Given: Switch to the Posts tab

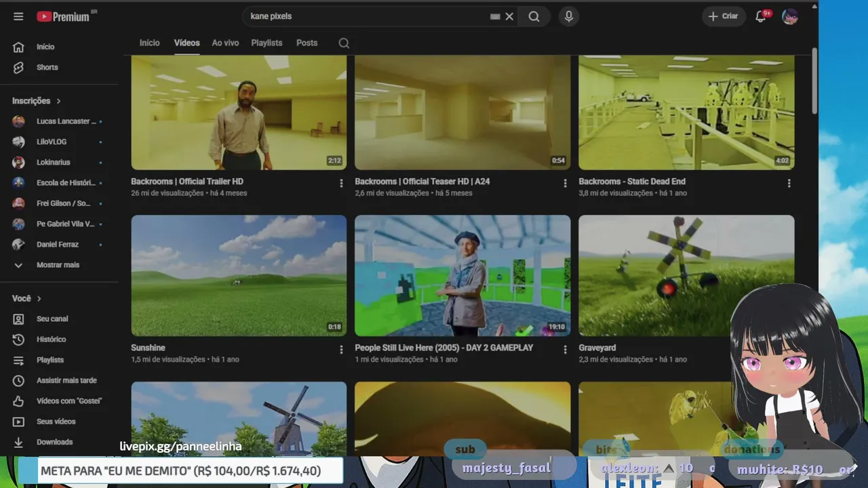Looking at the screenshot, I should tap(307, 43).
